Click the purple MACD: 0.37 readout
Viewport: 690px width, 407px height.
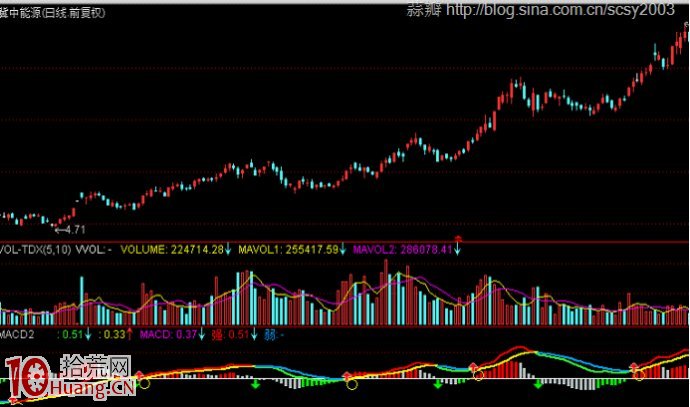[x=168, y=334]
